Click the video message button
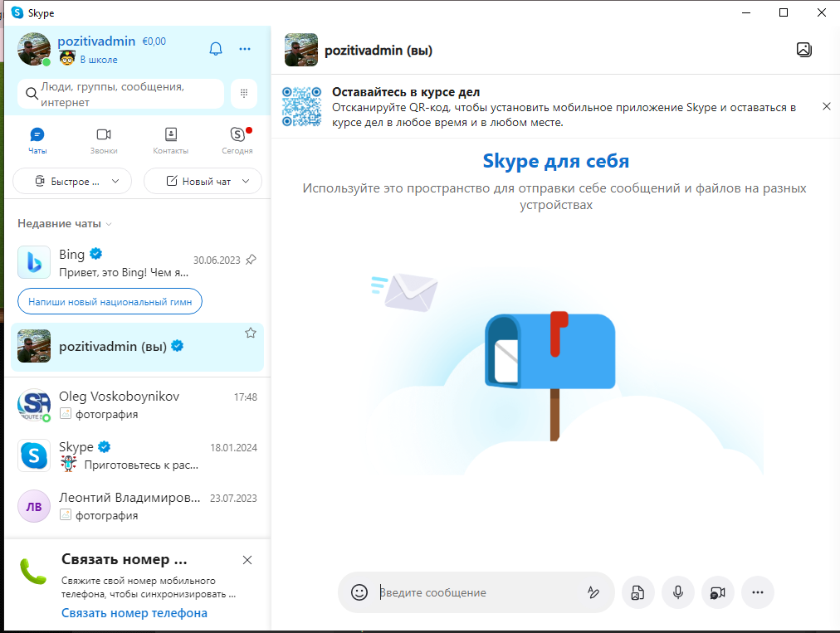The image size is (840, 633). coord(718,592)
